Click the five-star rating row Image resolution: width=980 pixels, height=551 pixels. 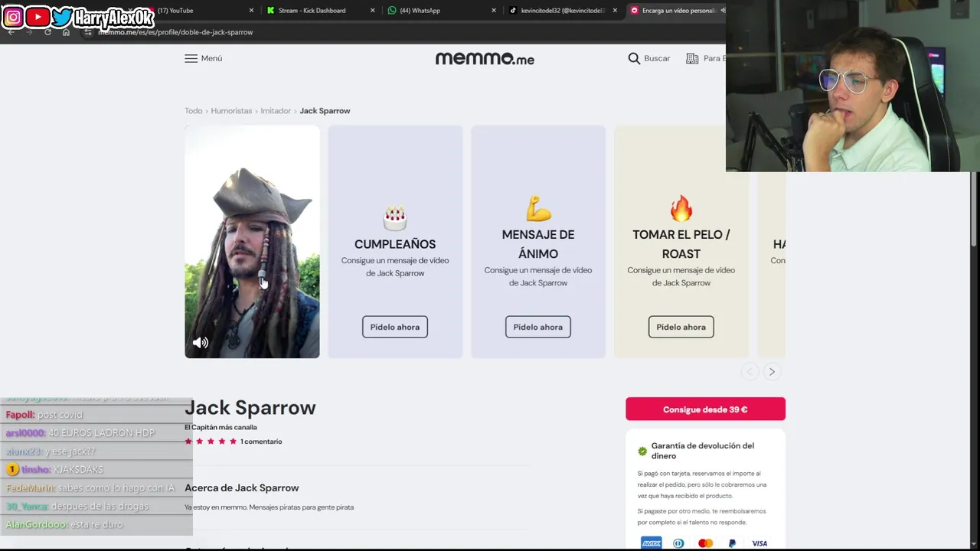coord(211,442)
